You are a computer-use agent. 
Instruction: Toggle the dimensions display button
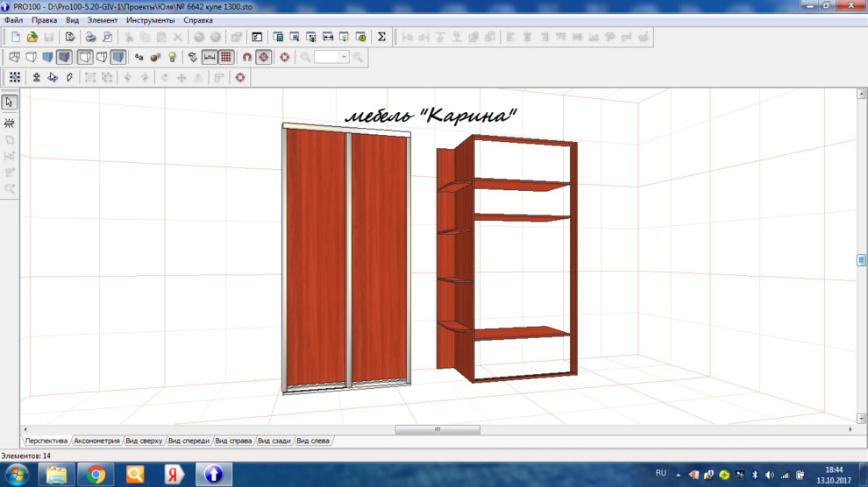click(x=210, y=57)
